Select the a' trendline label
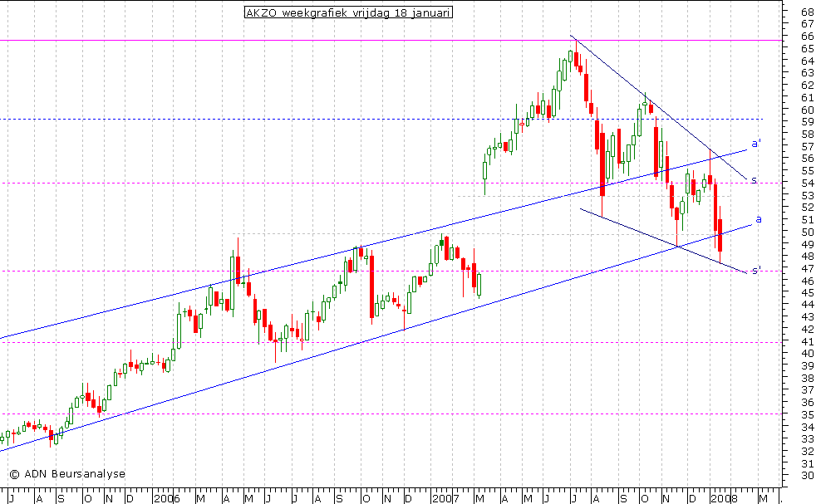 pos(756,144)
